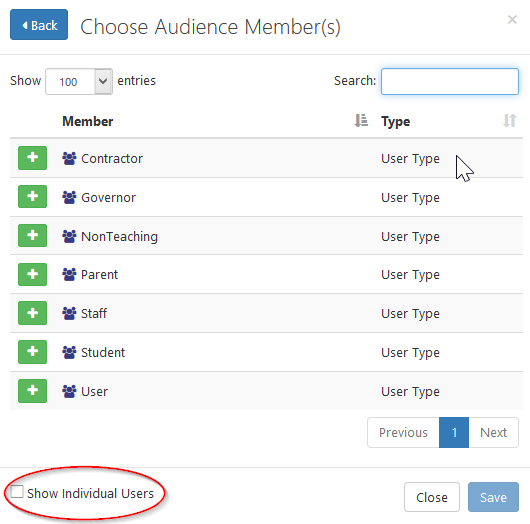This screenshot has width=530, height=524.
Task: Add NonTeaching using the plus icon
Action: point(32,235)
